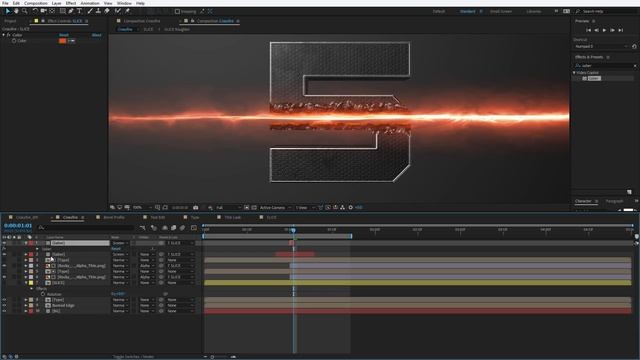Select the Hand tool

pos(16,11)
